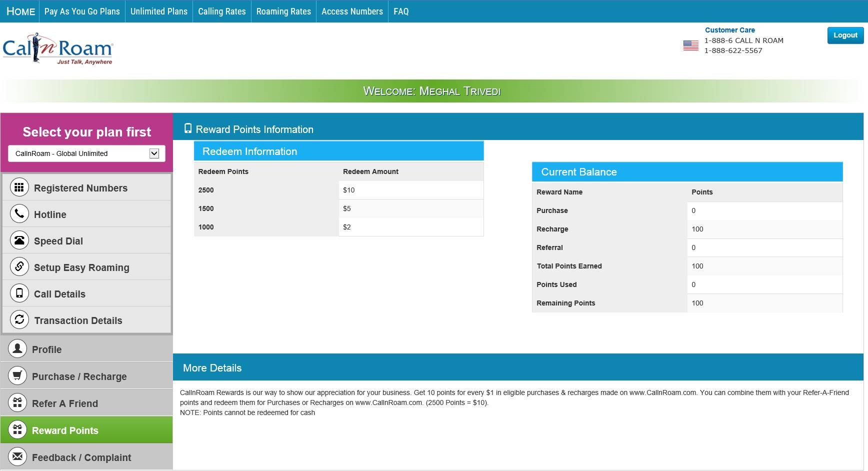Click the Remaining Points row label
Viewport: 868px width, 471px height.
565,303
